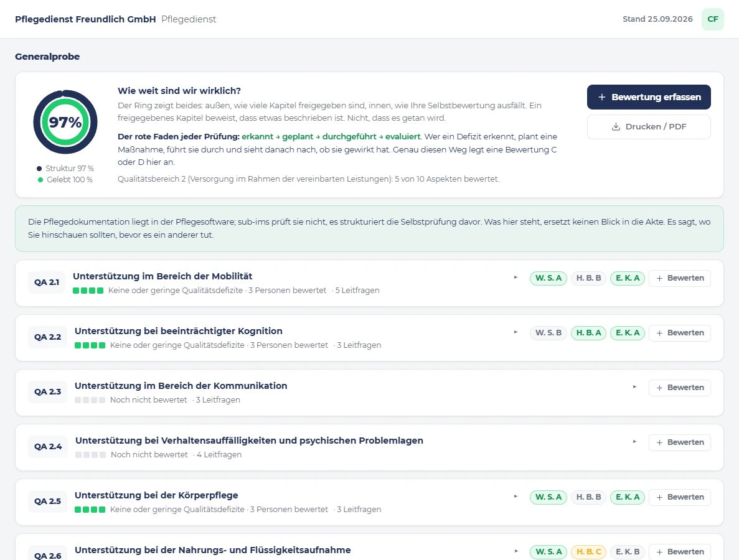Viewport: 739px width, 560px height.
Task: Click Bewerten in the QA 2.2 row
Action: point(680,333)
